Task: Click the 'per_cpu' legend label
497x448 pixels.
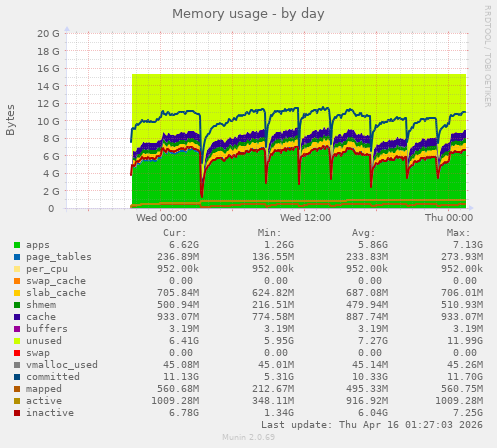Action: (47, 269)
